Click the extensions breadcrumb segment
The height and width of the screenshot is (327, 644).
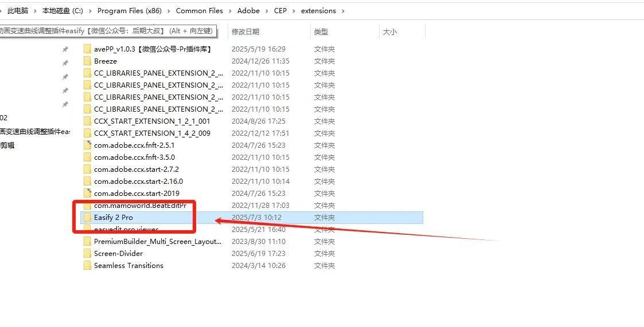pos(318,11)
